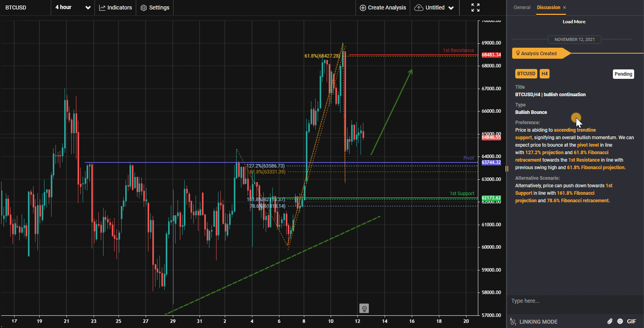Image resolution: width=644 pixels, height=328 pixels.
Task: Close the Discussion tab
Action: click(x=564, y=7)
